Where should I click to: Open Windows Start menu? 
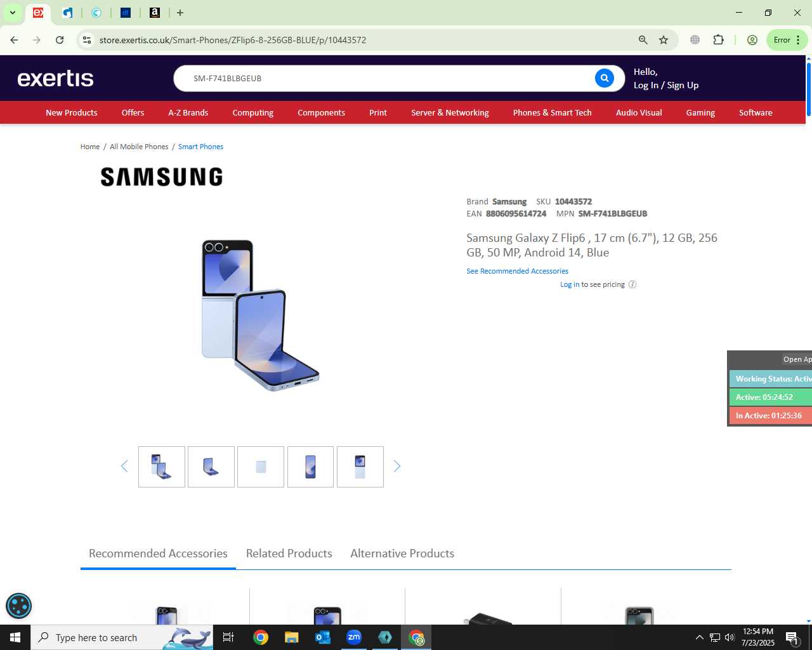pos(15,637)
